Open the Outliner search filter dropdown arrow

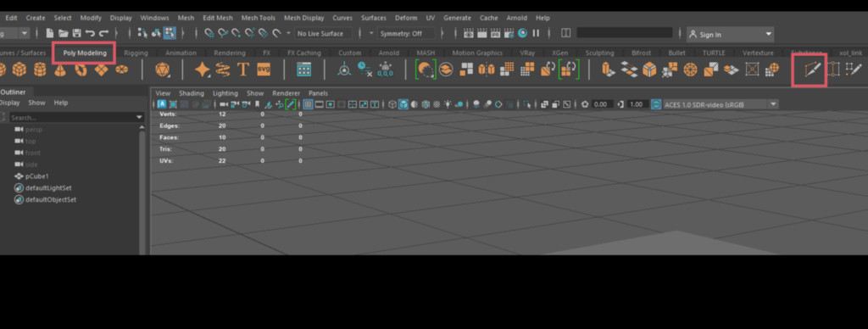tap(140, 117)
